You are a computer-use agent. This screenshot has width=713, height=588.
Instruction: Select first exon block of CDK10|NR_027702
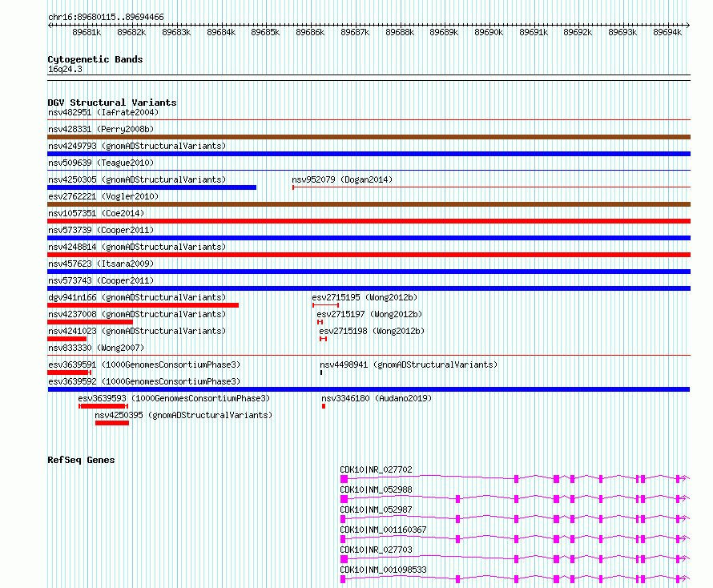[x=344, y=479]
